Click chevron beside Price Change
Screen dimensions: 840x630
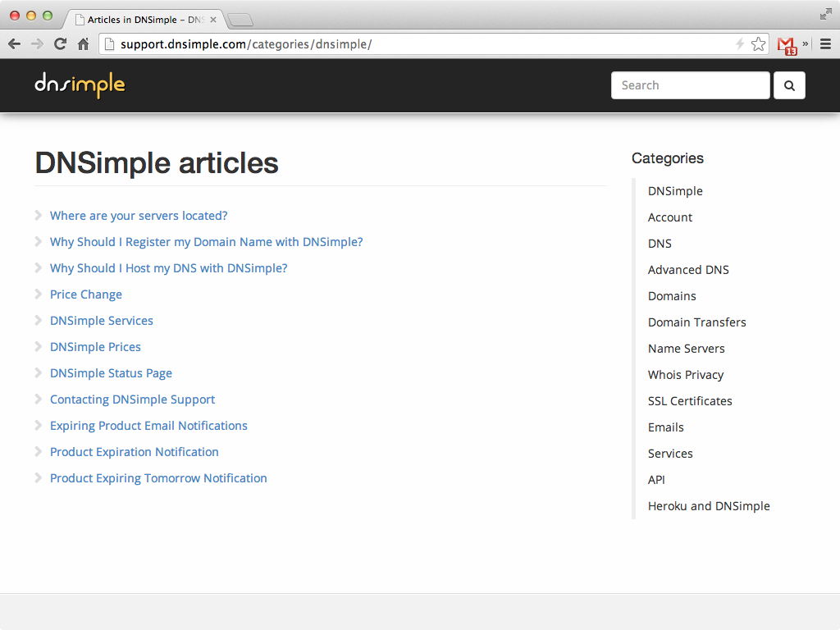(38, 294)
